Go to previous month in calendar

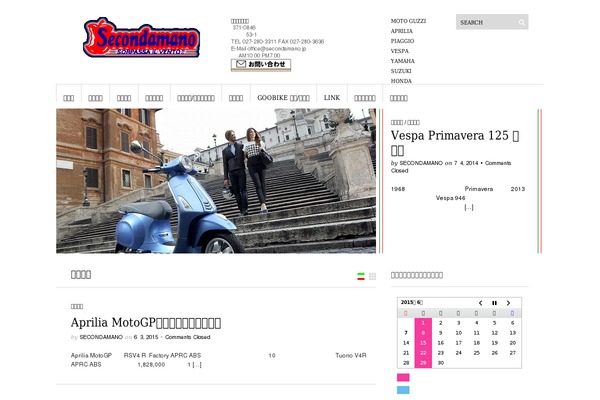coord(480,303)
